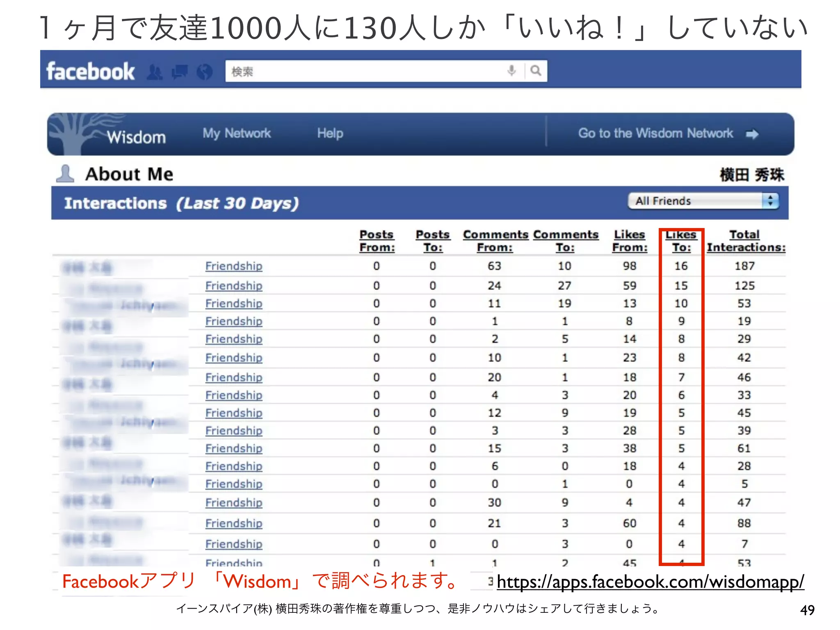Open the Help tab
The image size is (840, 630).
click(x=330, y=133)
